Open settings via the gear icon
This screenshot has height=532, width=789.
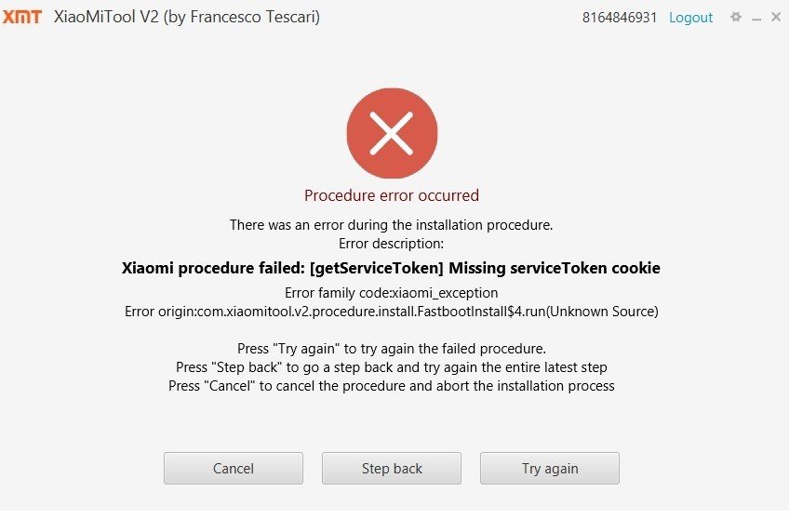tap(736, 17)
